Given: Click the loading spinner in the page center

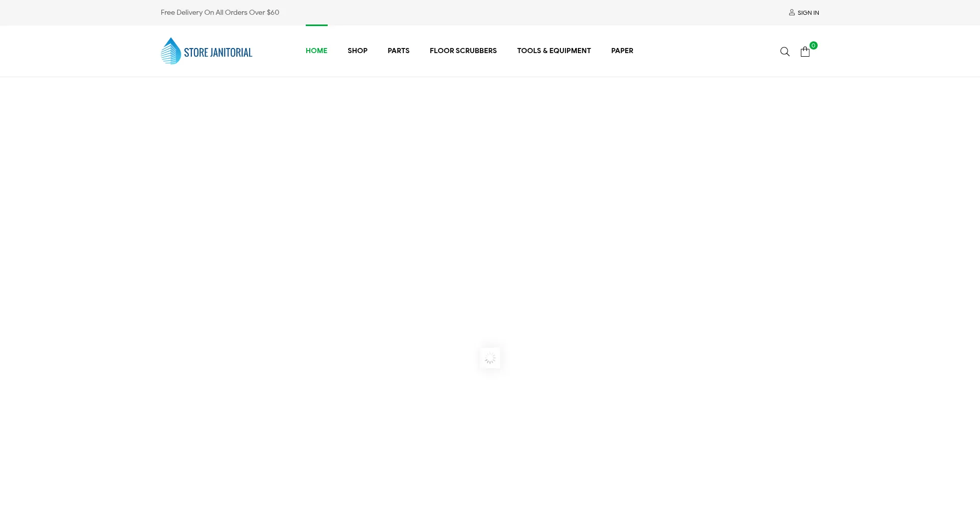Looking at the screenshot, I should pos(490,358).
